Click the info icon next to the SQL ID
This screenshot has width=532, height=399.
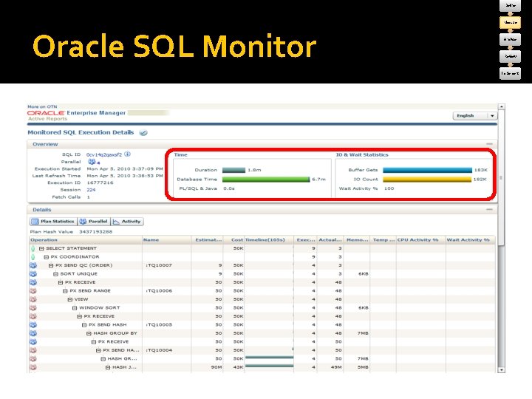pos(127,154)
